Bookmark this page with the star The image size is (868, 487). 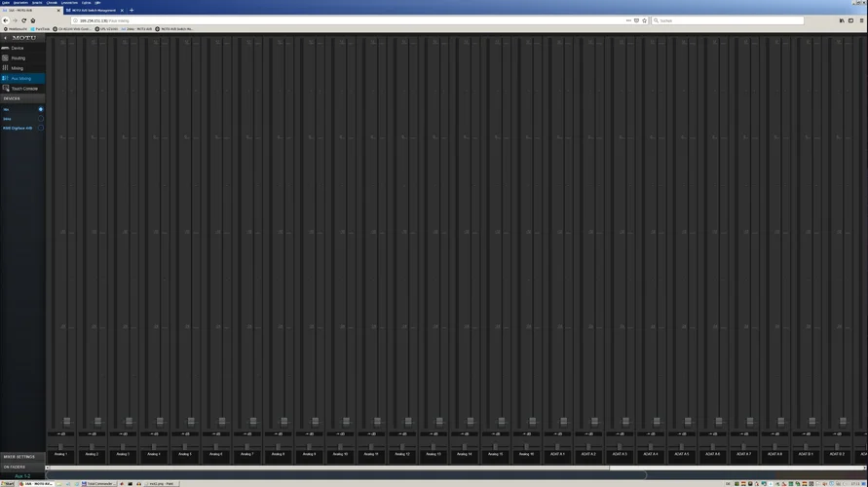coord(644,20)
